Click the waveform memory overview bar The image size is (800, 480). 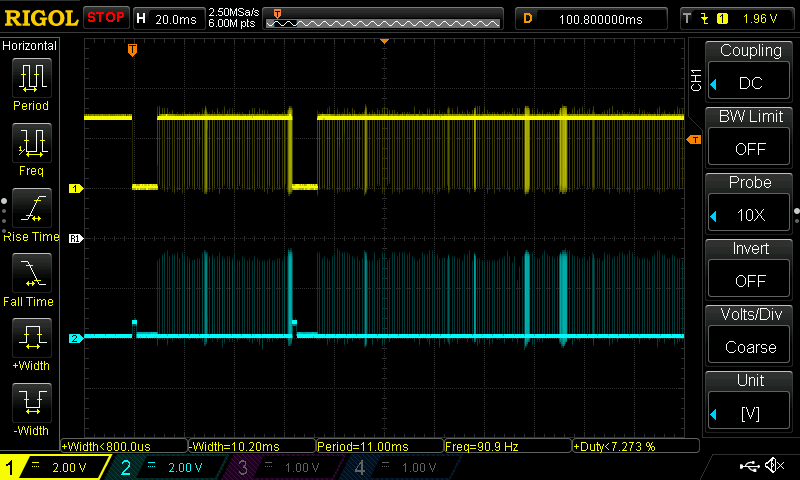point(383,19)
